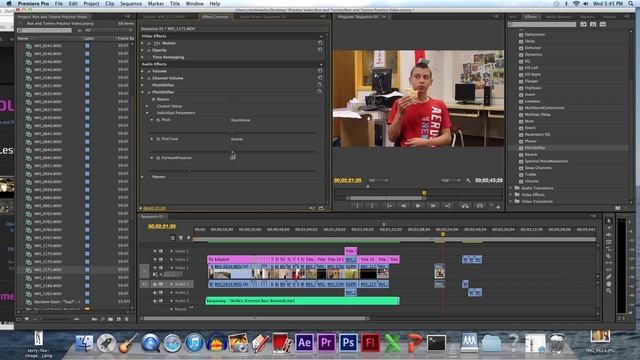Expand the Time Remapping effect
This screenshot has width=640, height=360.
[143, 57]
